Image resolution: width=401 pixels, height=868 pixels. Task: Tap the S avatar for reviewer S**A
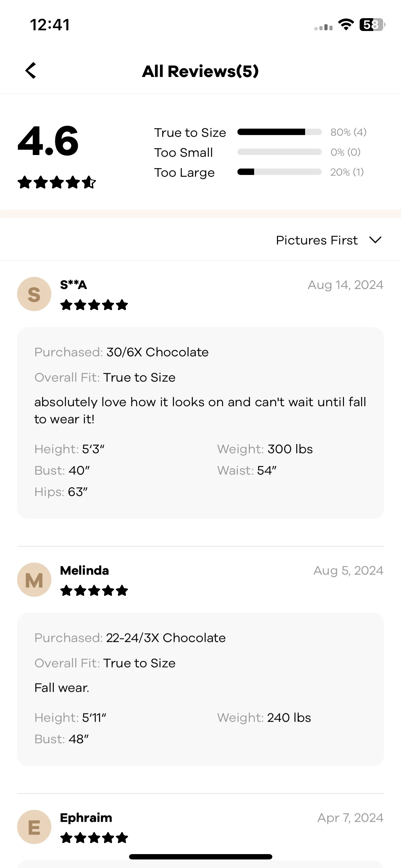click(x=34, y=294)
